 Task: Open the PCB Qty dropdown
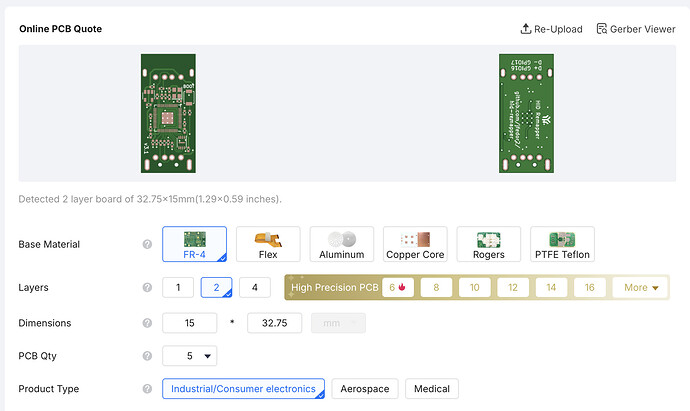click(189, 356)
